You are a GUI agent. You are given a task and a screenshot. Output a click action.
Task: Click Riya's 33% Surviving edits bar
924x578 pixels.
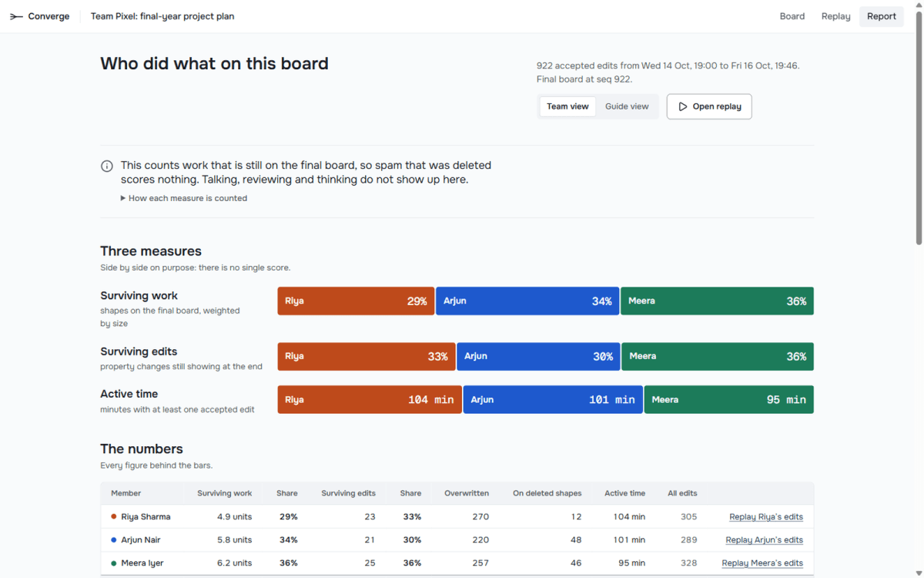pyautogui.click(x=367, y=357)
